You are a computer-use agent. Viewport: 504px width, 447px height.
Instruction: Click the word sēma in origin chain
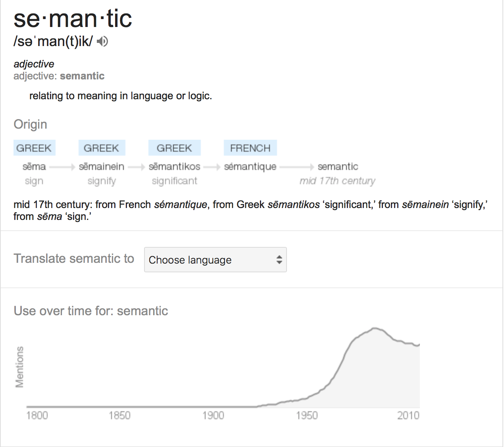pos(34,166)
